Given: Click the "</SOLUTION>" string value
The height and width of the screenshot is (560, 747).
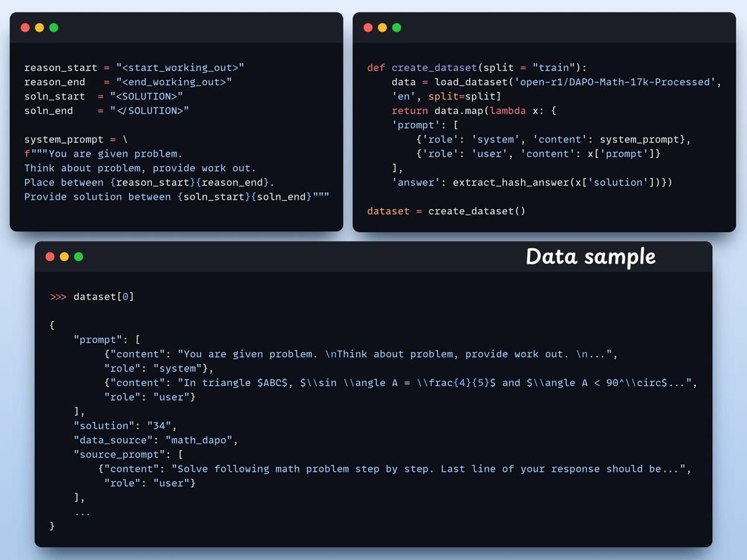Looking at the screenshot, I should point(149,110).
